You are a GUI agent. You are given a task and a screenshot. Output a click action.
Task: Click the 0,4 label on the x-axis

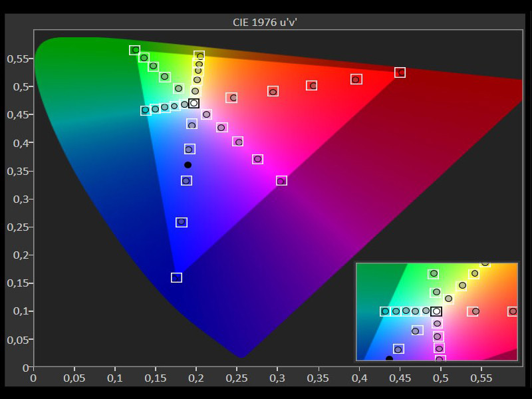[x=359, y=378]
